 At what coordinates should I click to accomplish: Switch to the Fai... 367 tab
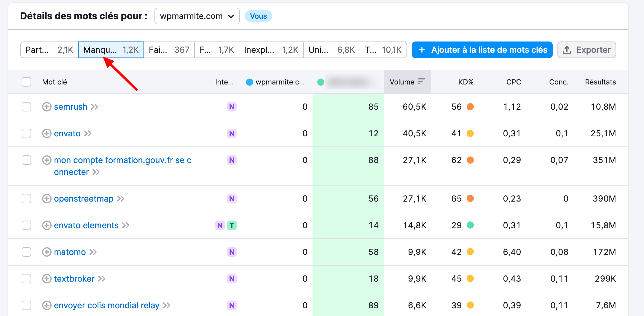(x=169, y=50)
